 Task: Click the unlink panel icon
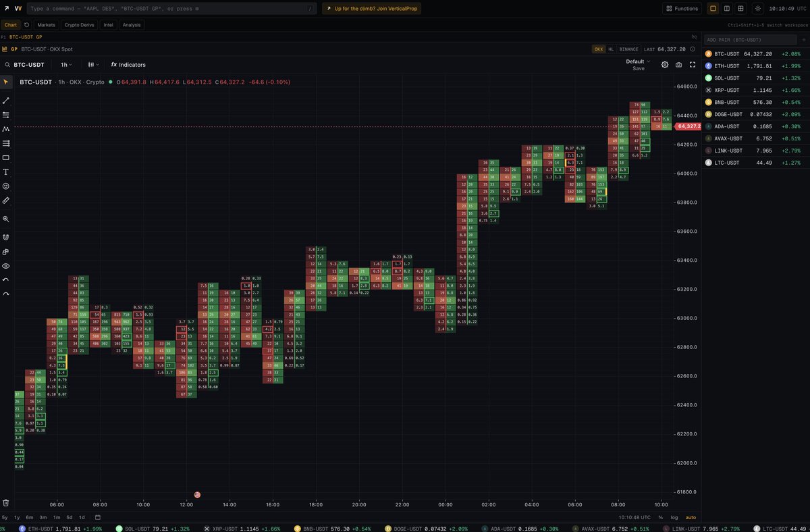(695, 36)
